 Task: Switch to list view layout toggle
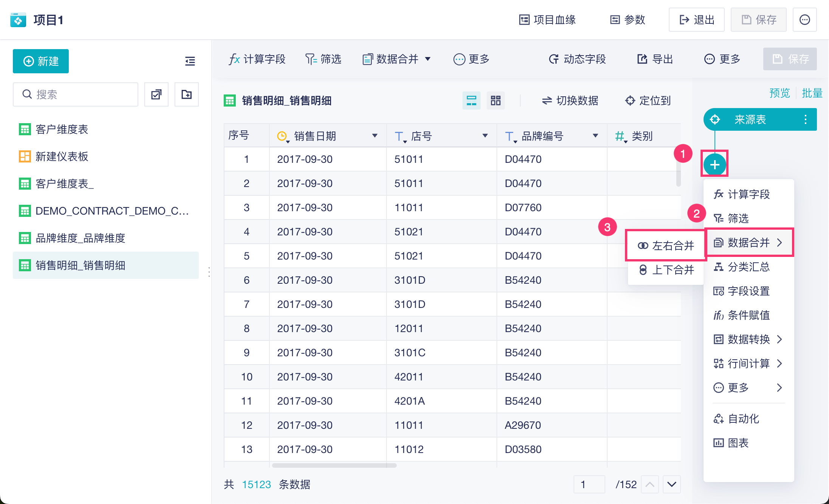click(471, 100)
